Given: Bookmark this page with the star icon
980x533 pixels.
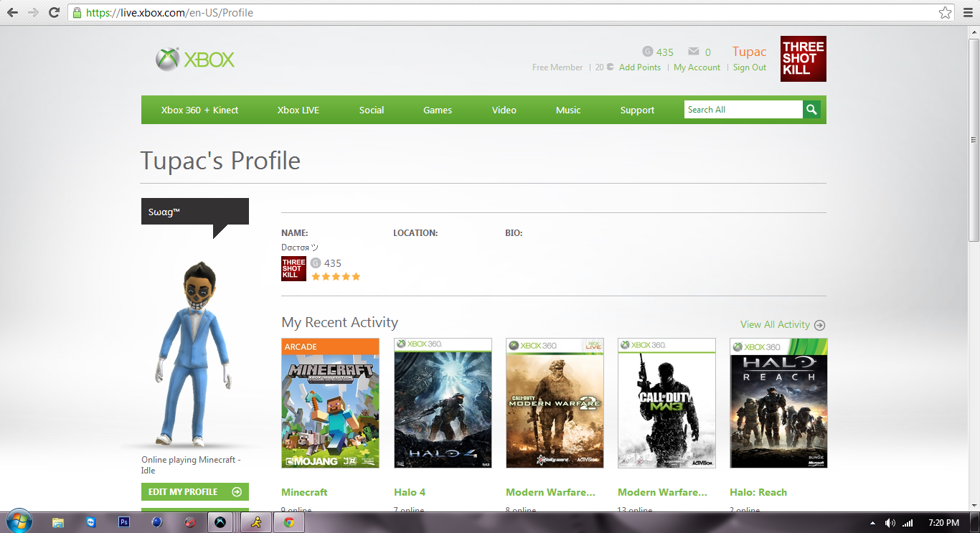Looking at the screenshot, I should coord(946,13).
